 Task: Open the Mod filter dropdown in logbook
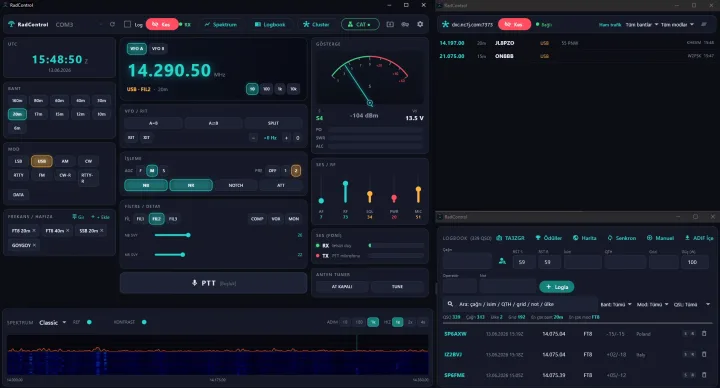(652, 304)
